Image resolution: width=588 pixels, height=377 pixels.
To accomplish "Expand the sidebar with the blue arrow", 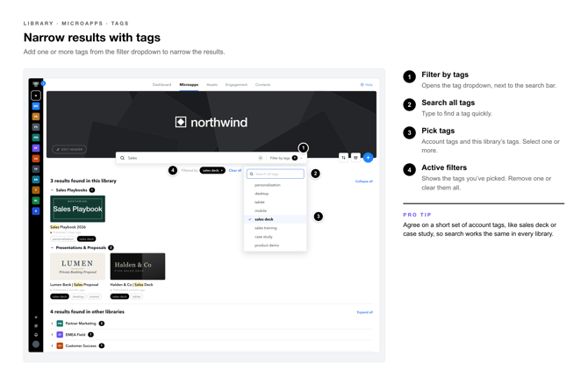I will 43,83.
